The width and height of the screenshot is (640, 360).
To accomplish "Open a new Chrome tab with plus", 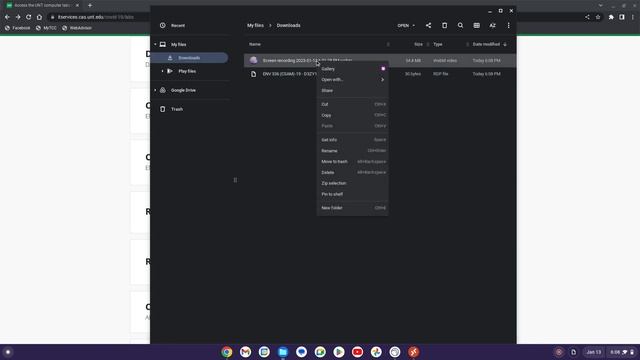I will pyautogui.click(x=90, y=5).
